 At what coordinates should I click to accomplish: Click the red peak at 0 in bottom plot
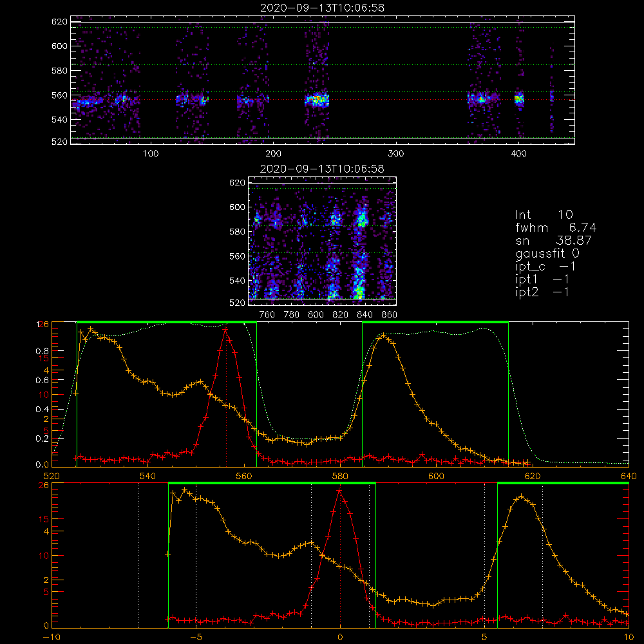click(x=339, y=490)
